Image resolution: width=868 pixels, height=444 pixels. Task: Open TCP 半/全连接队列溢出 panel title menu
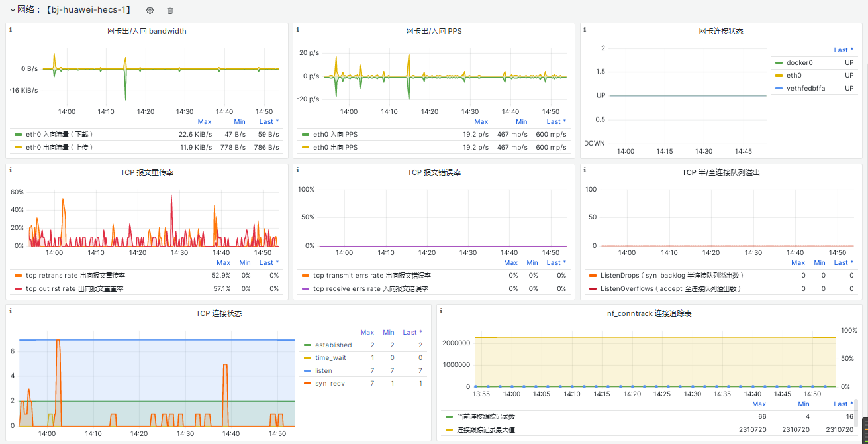click(721, 172)
